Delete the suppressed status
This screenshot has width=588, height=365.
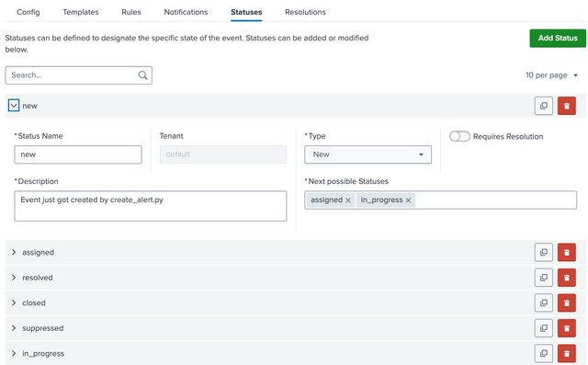[567, 328]
